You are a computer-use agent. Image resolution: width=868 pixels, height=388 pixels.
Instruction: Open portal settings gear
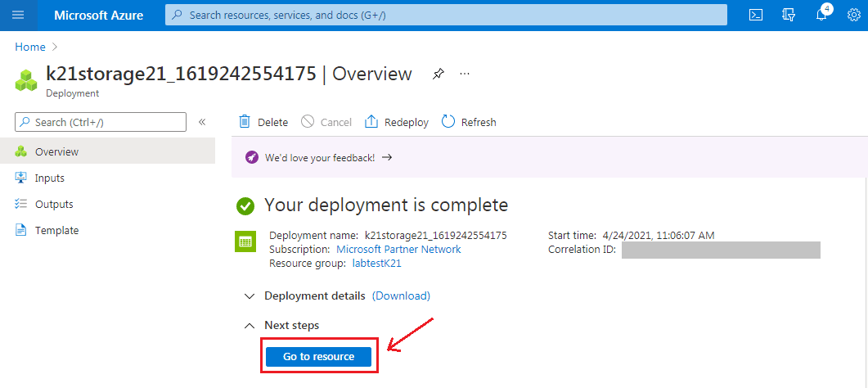coord(854,15)
